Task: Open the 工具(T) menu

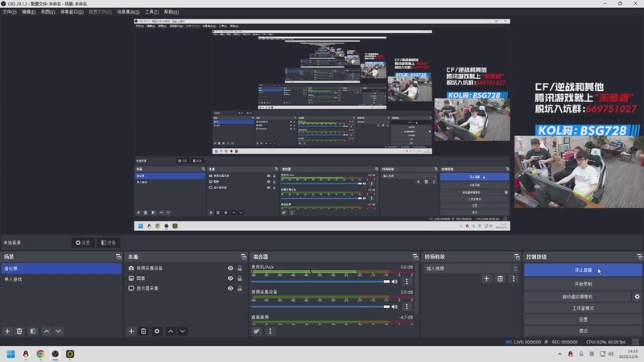Action: 151,12
